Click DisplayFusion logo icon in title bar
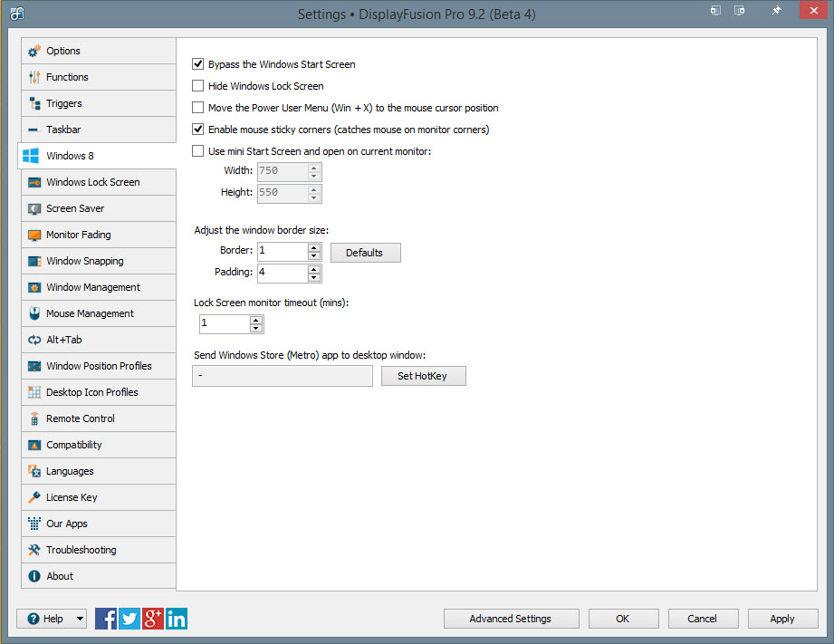This screenshot has width=834, height=644. (x=17, y=14)
